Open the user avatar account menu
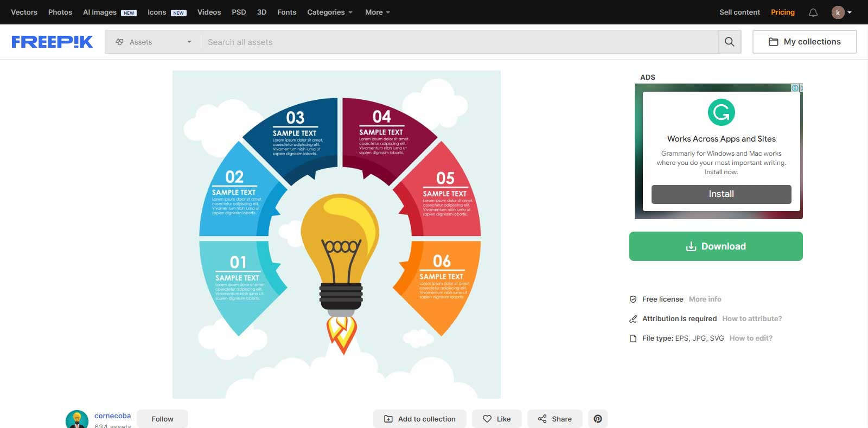Image resolution: width=868 pixels, height=428 pixels. coord(841,12)
